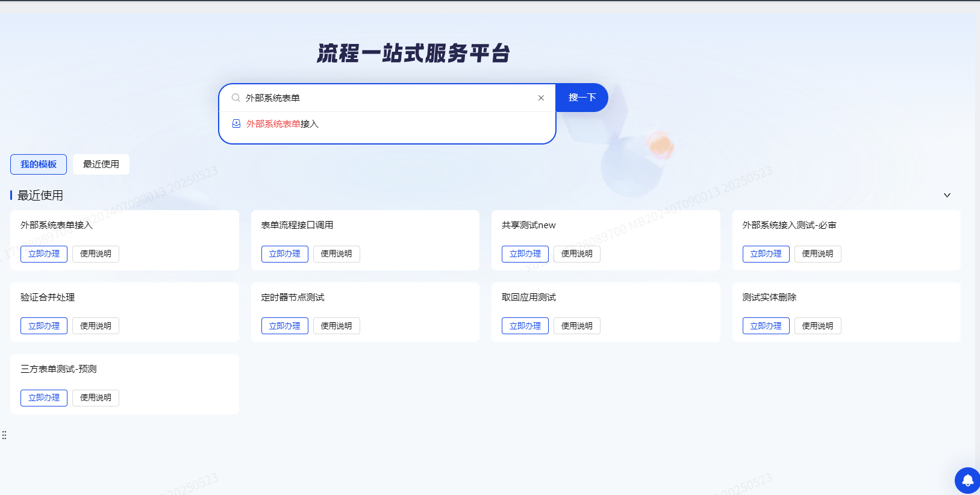
Task: Click the 测试实体删除 card title
Action: pos(769,297)
